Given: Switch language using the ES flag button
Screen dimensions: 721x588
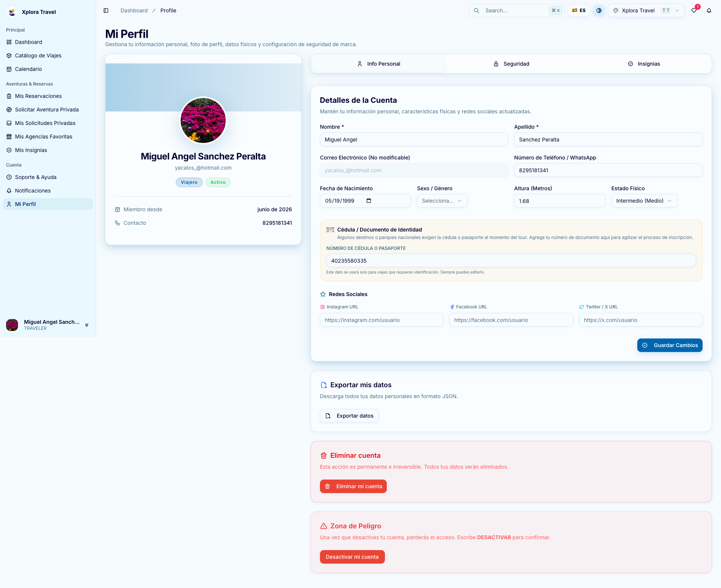Looking at the screenshot, I should pyautogui.click(x=579, y=11).
